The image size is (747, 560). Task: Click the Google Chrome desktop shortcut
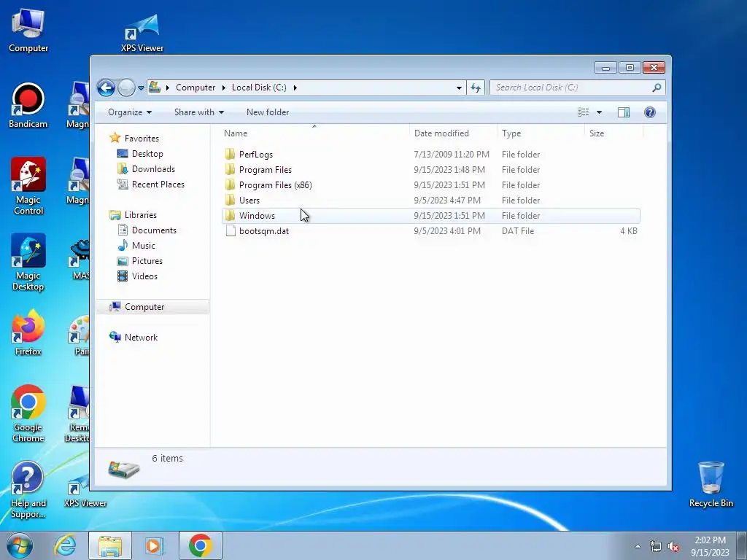tap(28, 413)
